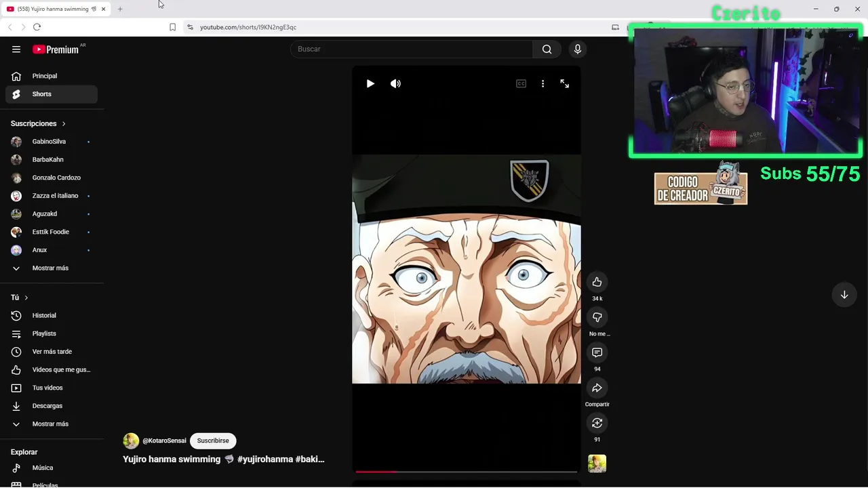Open Música under Explorar
868x488 pixels.
point(52,468)
